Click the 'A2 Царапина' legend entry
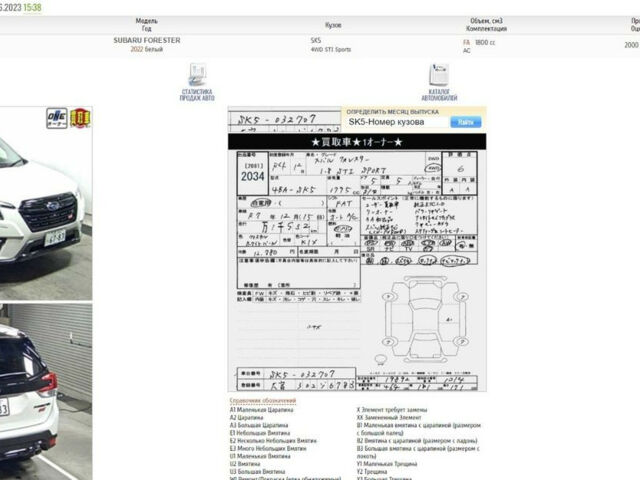The width and height of the screenshot is (640, 480). coord(247,418)
